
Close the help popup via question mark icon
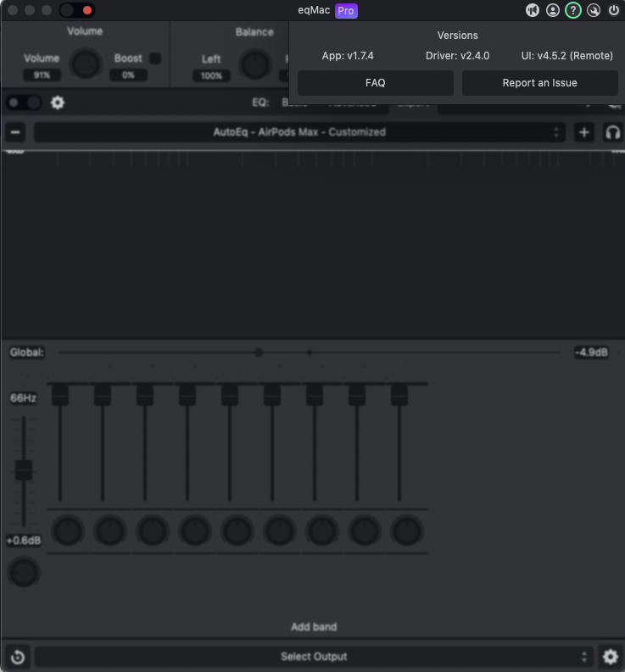coord(573,10)
